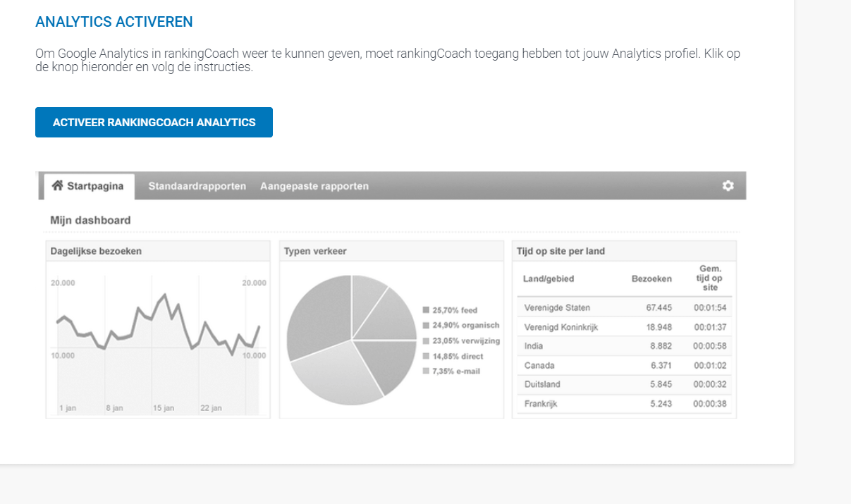This screenshot has width=851, height=504.
Task: Click the 00:01:37 time value
Action: coord(710,327)
